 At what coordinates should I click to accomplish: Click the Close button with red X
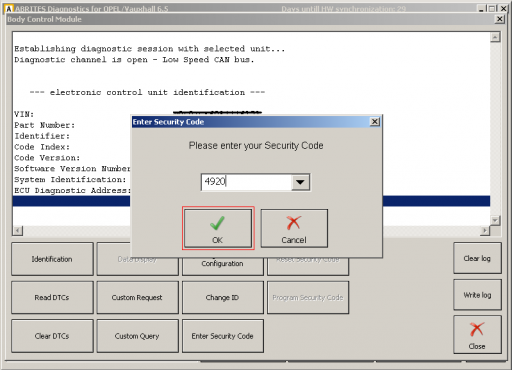[x=477, y=335]
